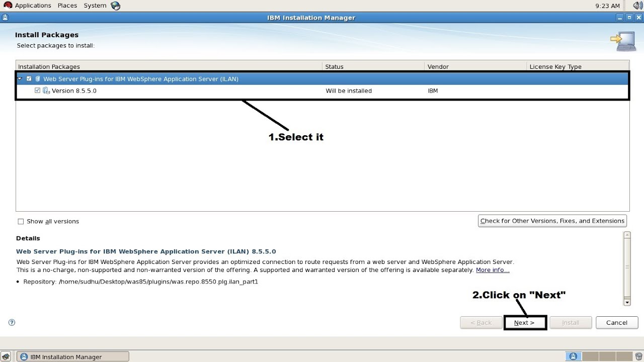This screenshot has width=644, height=362.
Task: Click the Details scrollbar down arrow
Action: coord(627,302)
